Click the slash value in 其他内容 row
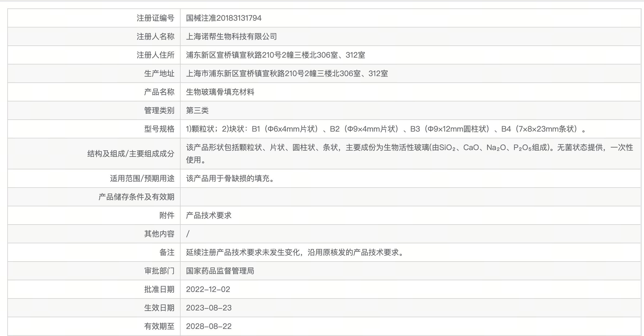This screenshot has width=644, height=336. point(188,234)
